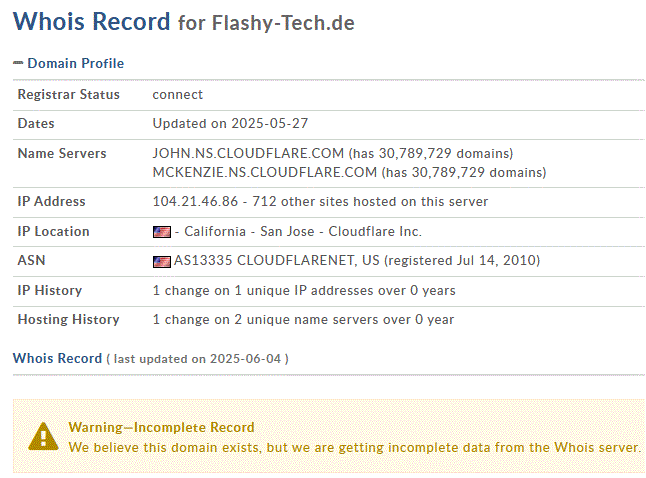Click the yellow warning triangle icon
This screenshot has width=646, height=478.
[43, 435]
